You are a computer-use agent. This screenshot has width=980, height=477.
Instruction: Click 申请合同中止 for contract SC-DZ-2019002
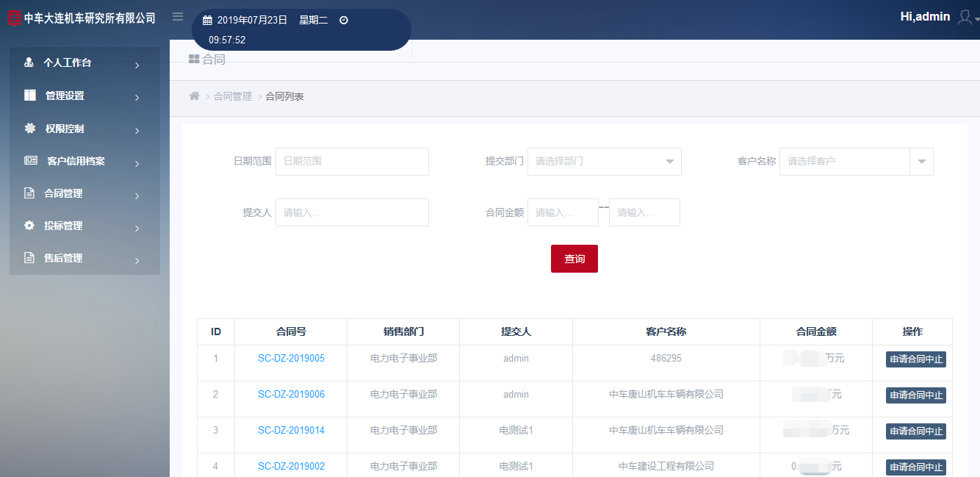pos(915,467)
